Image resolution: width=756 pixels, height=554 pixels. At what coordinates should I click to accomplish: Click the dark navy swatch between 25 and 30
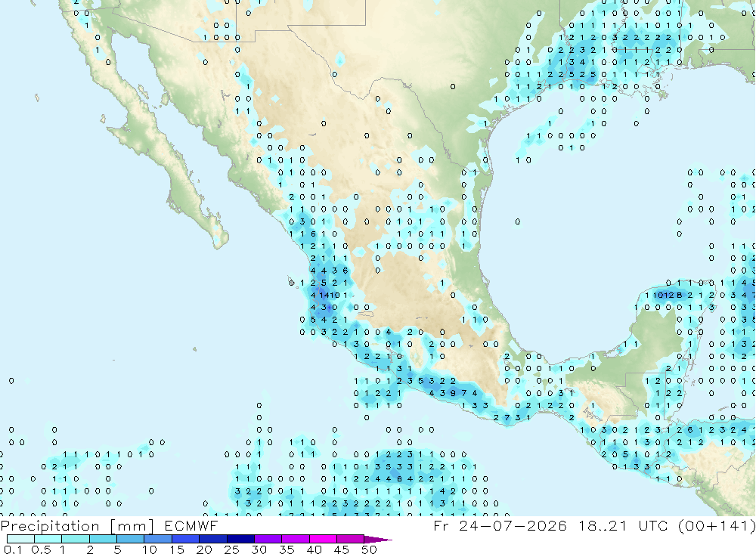point(240,539)
